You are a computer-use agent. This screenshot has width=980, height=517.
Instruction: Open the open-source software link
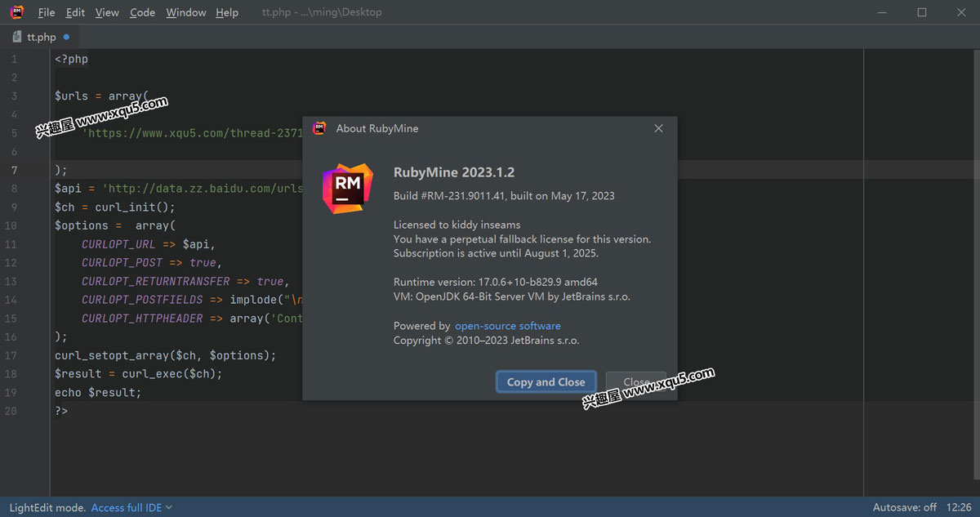tap(508, 326)
